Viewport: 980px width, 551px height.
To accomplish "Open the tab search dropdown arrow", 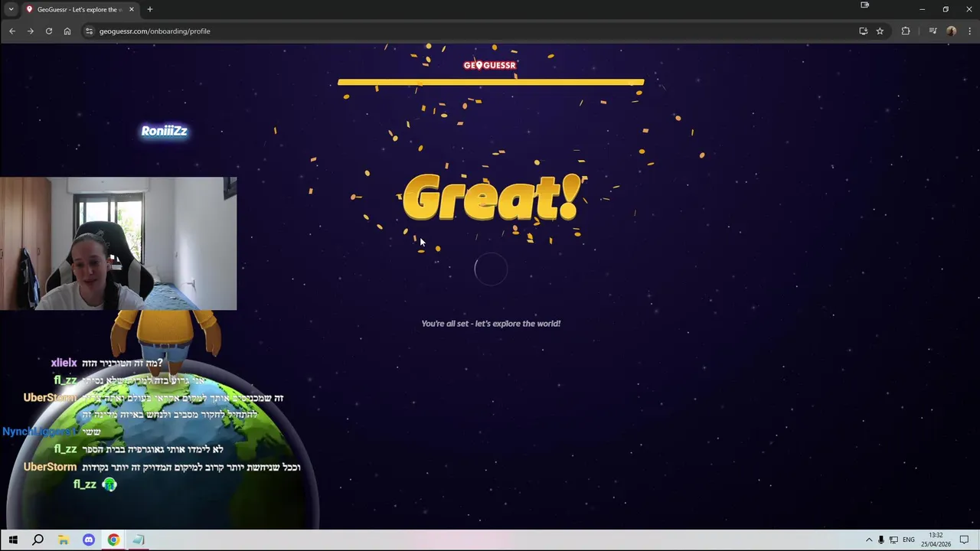I will coord(11,9).
